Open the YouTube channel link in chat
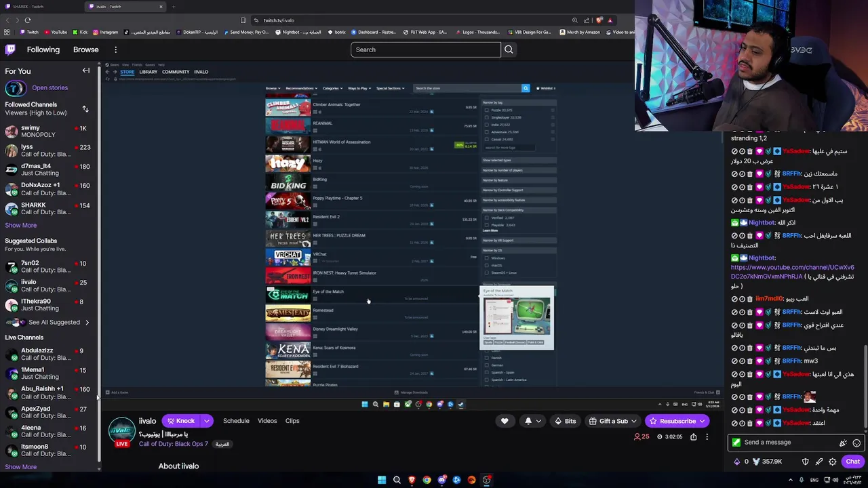This screenshot has height=488, width=868. [792, 272]
